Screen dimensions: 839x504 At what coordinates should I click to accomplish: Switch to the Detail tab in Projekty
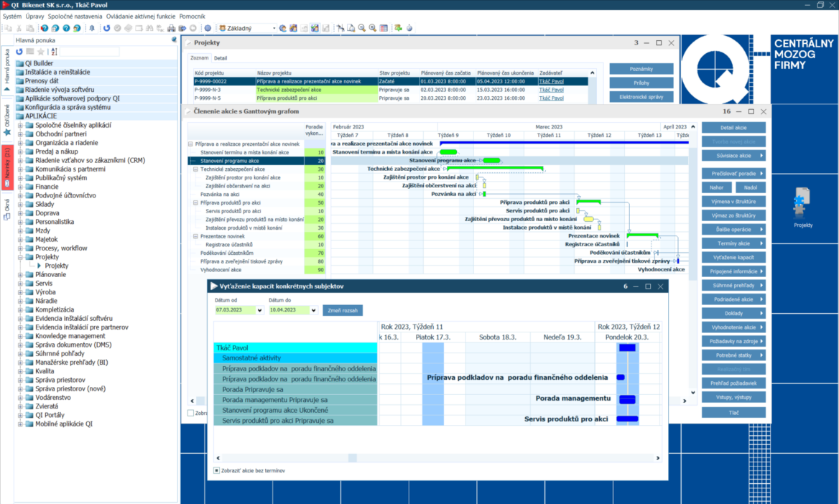(x=220, y=58)
